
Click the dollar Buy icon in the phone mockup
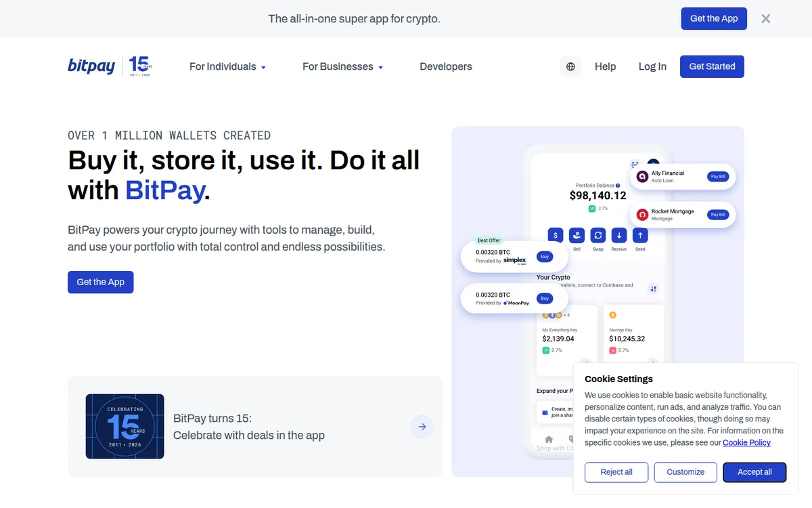[x=556, y=235]
